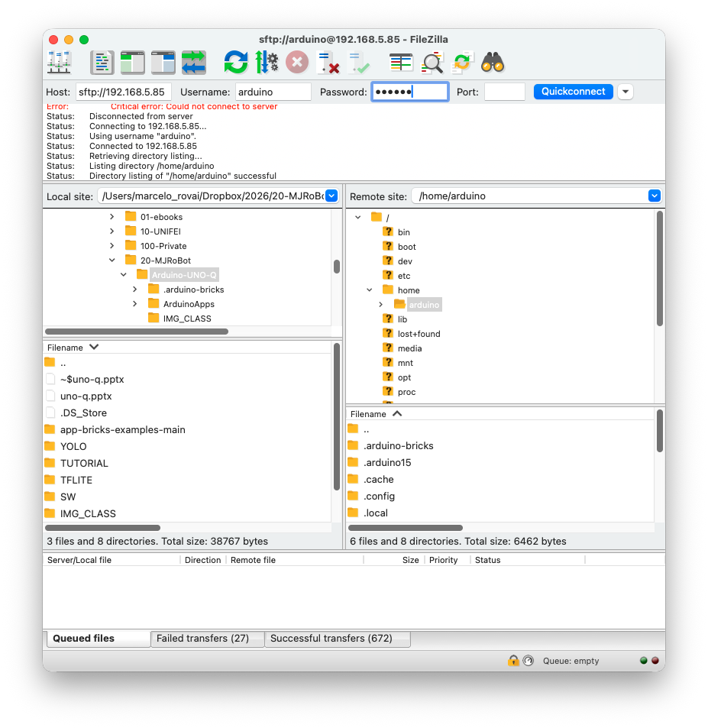Search for files with binoculars icon
The image size is (708, 728).
coord(493,62)
